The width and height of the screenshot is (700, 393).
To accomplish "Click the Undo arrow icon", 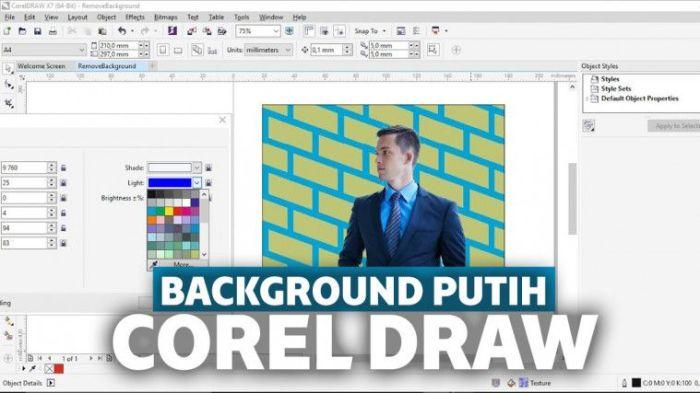I will point(121,31).
